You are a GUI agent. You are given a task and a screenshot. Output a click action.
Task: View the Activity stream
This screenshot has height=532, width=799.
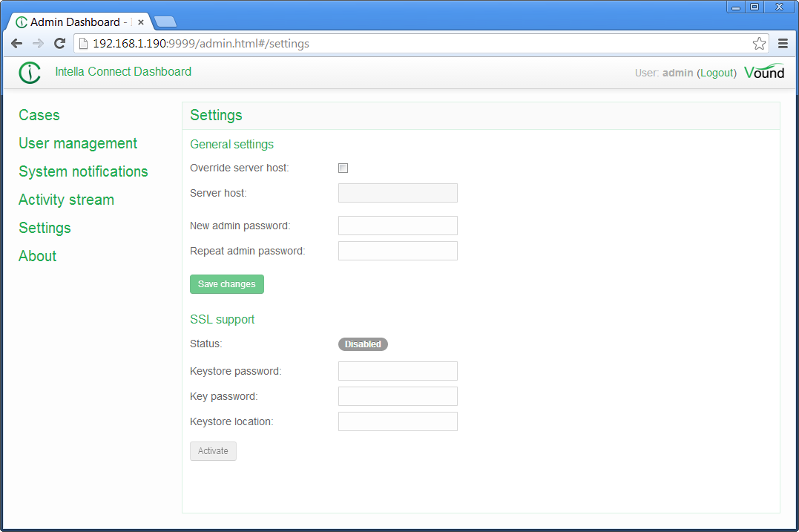click(x=66, y=200)
